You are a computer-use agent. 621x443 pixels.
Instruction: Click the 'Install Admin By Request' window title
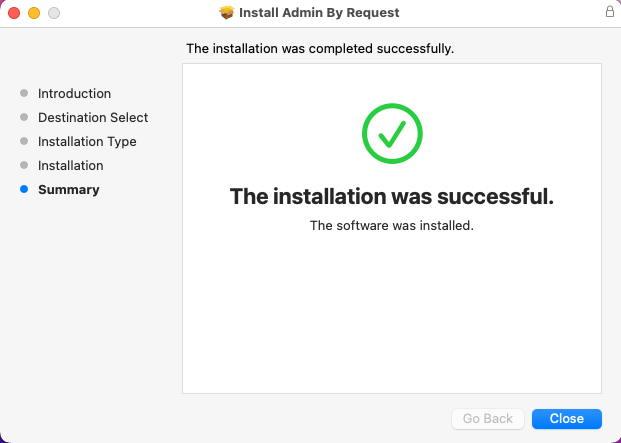pos(319,13)
